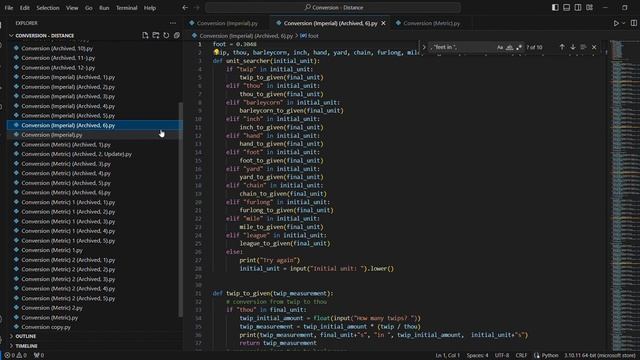Open the run options dropdown arrow
The image size is (640, 360).
pos(624,23)
